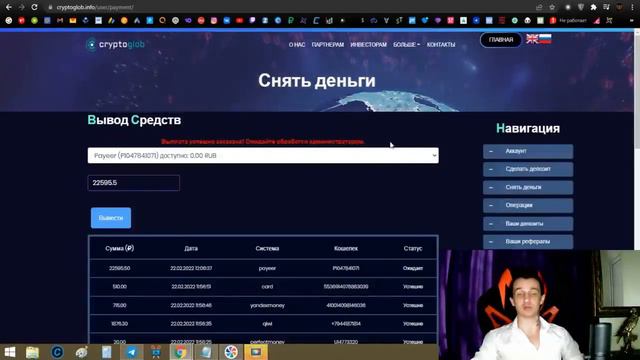
Task: Open the Chrome extensions puzzle icon
Action: pyautogui.click(x=593, y=7)
